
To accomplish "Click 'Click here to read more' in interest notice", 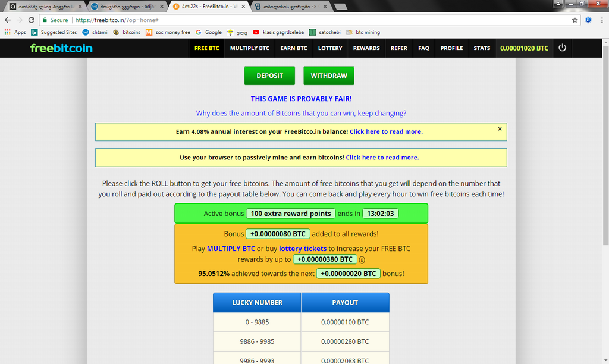I will pos(386,131).
